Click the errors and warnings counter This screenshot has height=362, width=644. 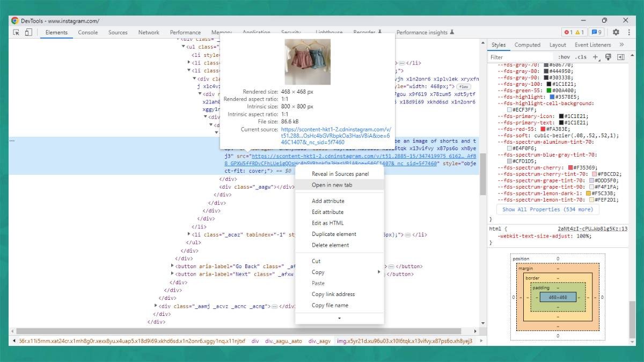574,32
